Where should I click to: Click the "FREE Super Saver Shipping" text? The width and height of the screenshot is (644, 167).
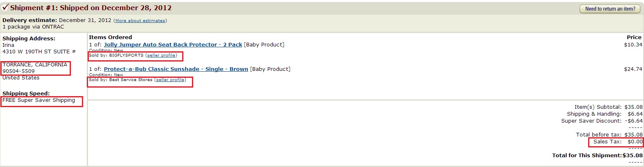click(x=39, y=100)
